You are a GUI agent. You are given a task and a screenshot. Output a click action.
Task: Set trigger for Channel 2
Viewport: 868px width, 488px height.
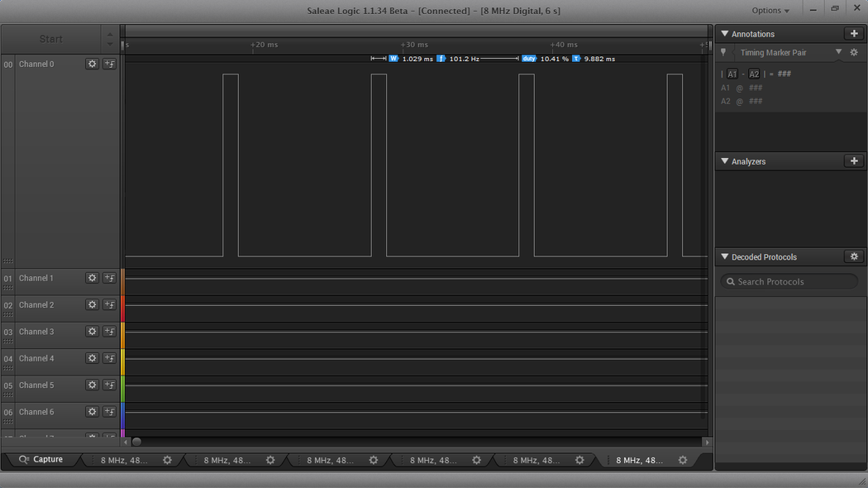110,304
